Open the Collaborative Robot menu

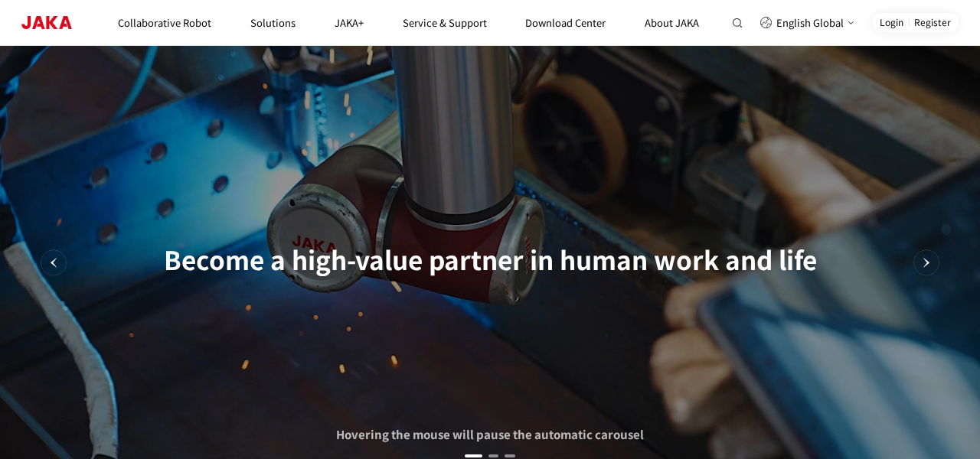coord(165,23)
